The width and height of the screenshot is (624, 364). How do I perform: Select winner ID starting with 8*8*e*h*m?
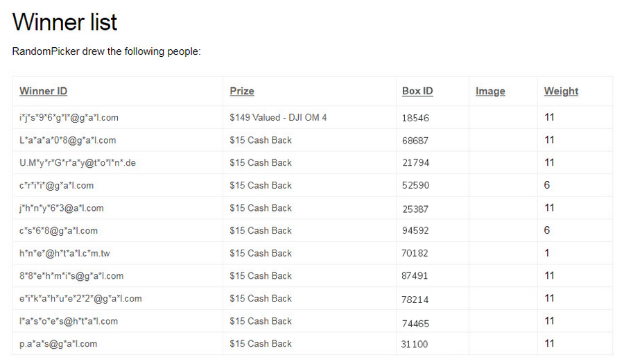(71, 276)
